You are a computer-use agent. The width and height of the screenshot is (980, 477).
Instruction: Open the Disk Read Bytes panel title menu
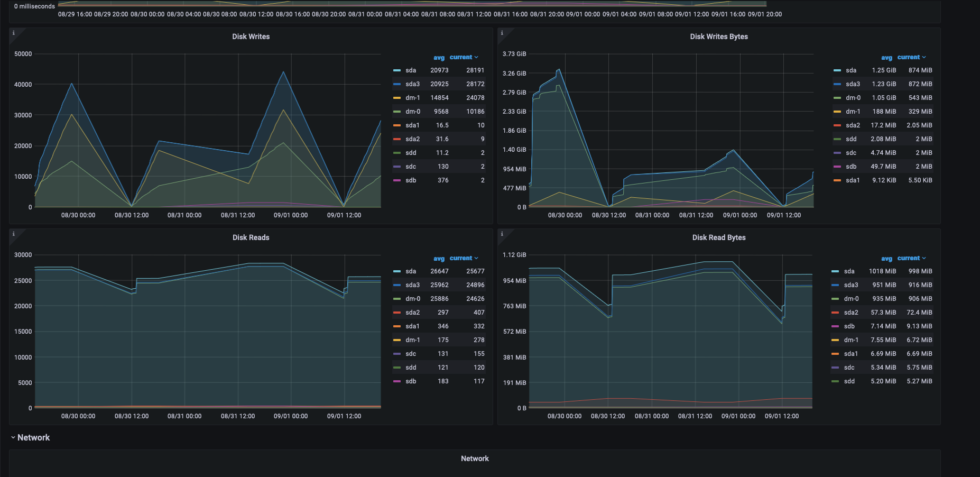point(719,237)
